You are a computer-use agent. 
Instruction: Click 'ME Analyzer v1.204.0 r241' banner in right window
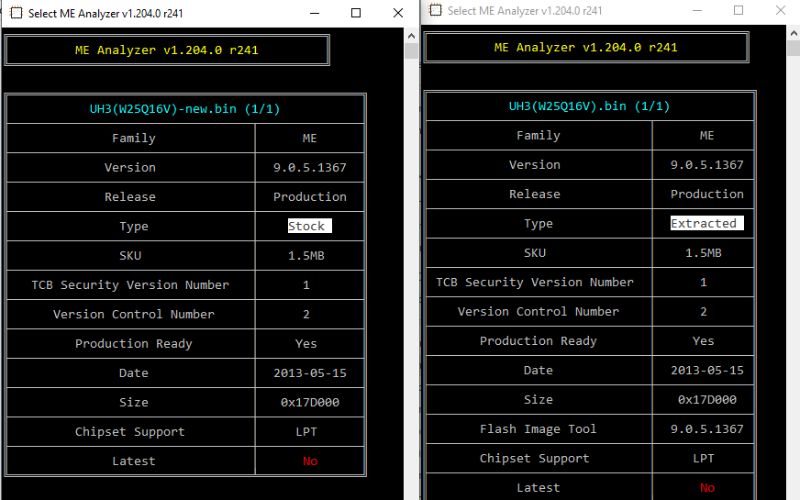click(586, 47)
